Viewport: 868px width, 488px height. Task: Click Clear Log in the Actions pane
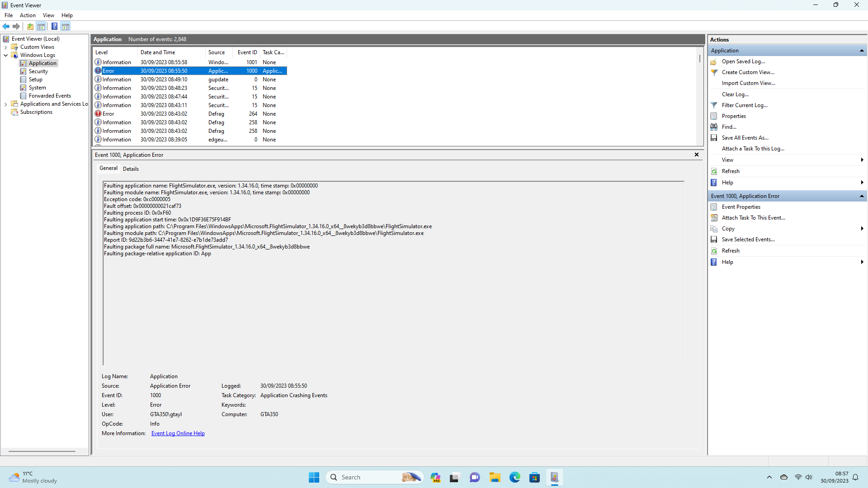point(735,94)
